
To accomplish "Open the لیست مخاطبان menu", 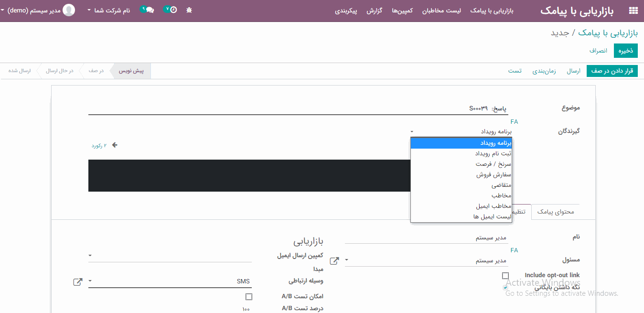I will 441,11.
